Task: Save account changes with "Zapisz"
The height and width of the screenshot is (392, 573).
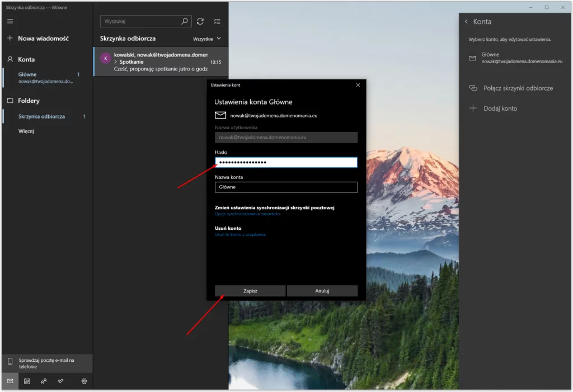Action: [x=250, y=291]
